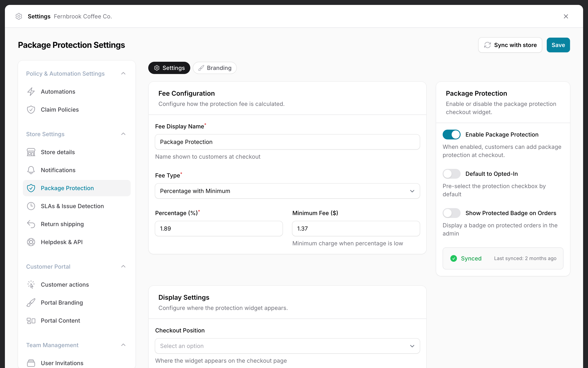588x368 pixels.
Task: Collapse the Store Settings section
Action: click(x=123, y=134)
